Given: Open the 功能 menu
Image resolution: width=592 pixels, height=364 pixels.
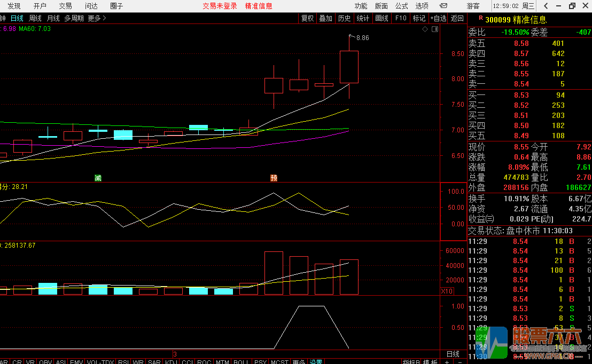Looking at the screenshot, I should coord(361,6).
